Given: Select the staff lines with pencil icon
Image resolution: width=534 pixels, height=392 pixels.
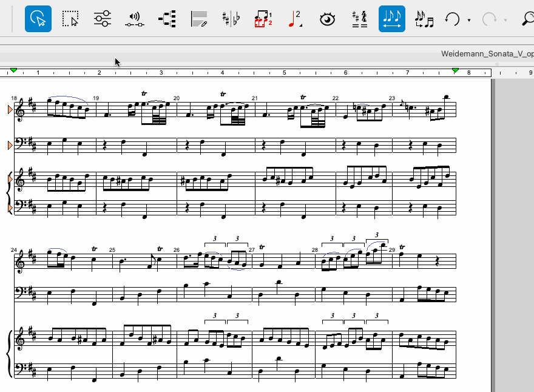Looking at the screenshot, I should (199, 19).
